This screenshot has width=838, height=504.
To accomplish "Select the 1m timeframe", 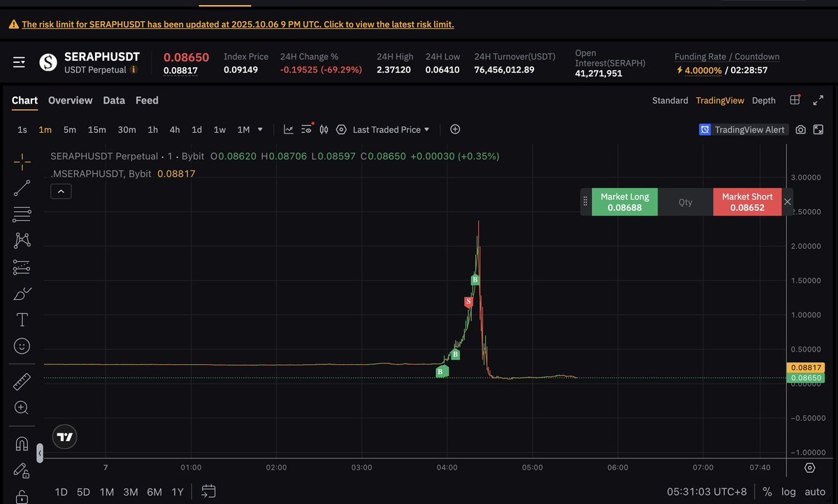I will tap(45, 129).
